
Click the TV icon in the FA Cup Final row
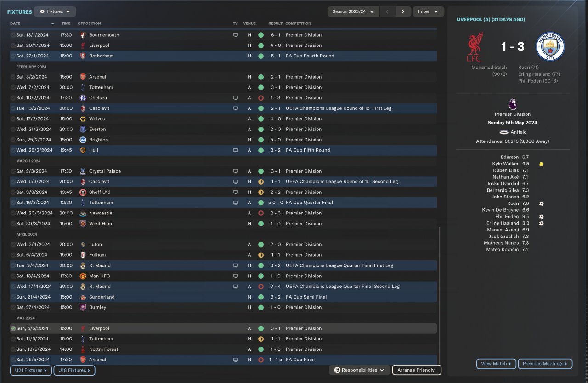coord(236,360)
